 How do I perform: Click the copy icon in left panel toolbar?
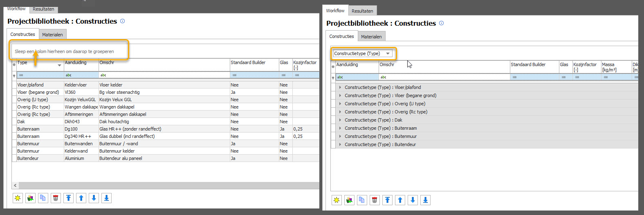pyautogui.click(x=43, y=198)
